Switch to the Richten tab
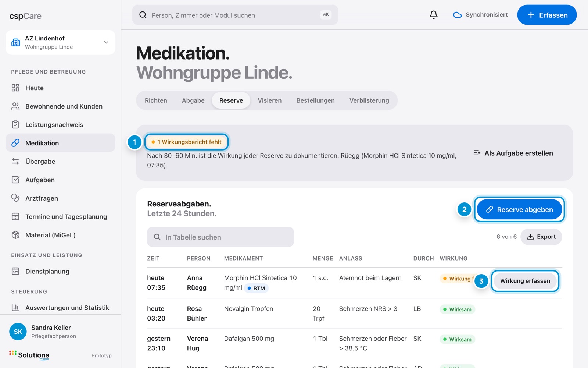Screen dimensions: 588x368 tap(156, 100)
